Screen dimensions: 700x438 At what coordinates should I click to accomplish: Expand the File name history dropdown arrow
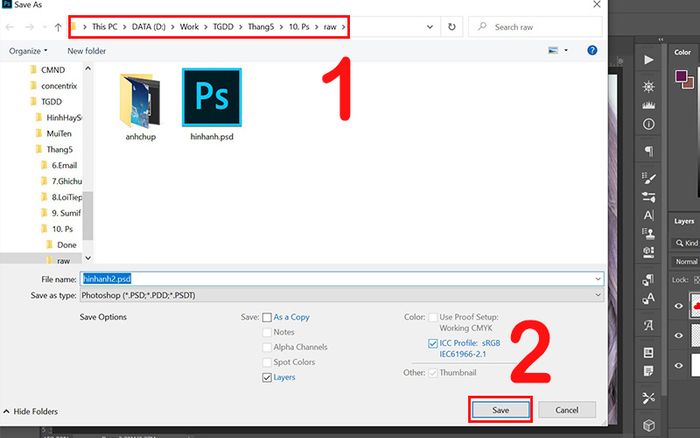pos(598,279)
